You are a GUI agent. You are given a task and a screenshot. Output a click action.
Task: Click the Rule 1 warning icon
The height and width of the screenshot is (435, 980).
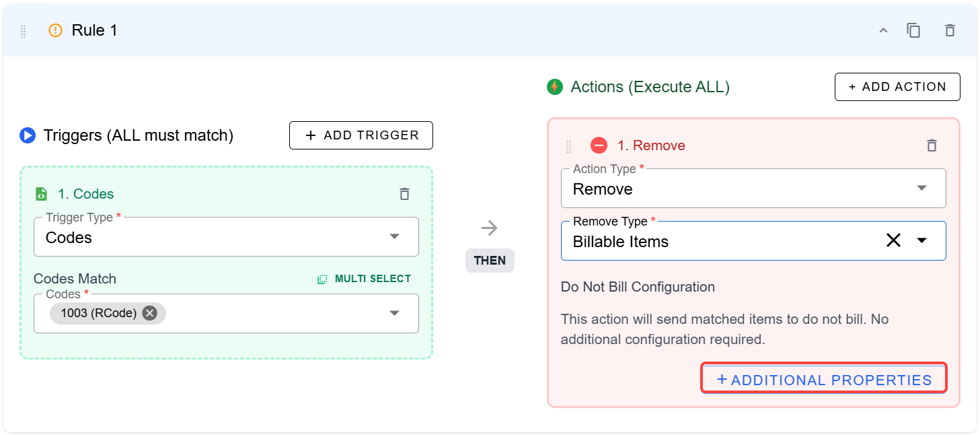point(55,30)
